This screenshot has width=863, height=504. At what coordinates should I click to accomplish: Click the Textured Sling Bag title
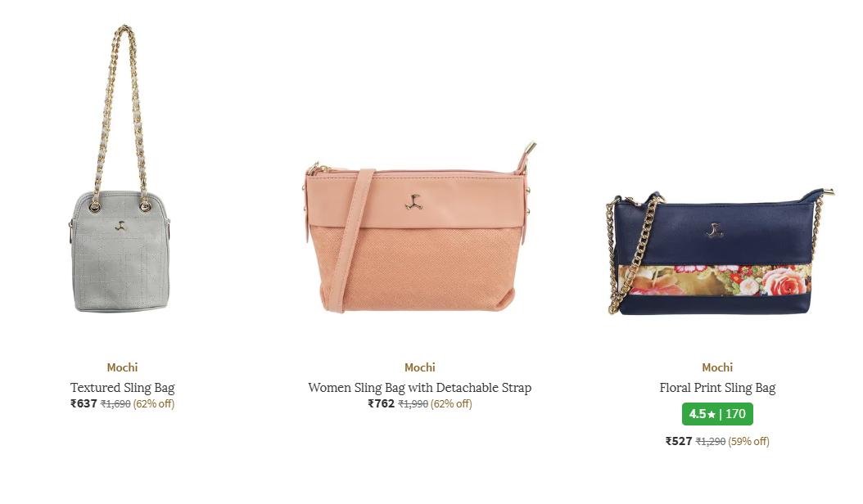point(122,387)
